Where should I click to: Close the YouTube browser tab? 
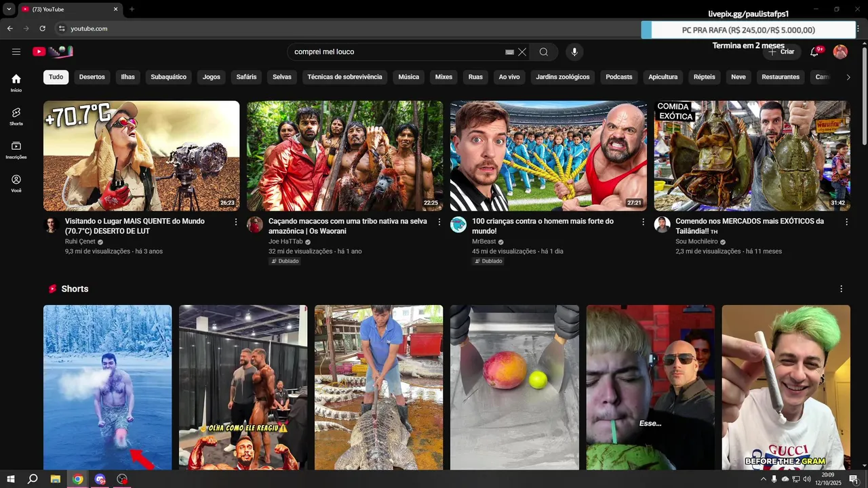click(115, 9)
